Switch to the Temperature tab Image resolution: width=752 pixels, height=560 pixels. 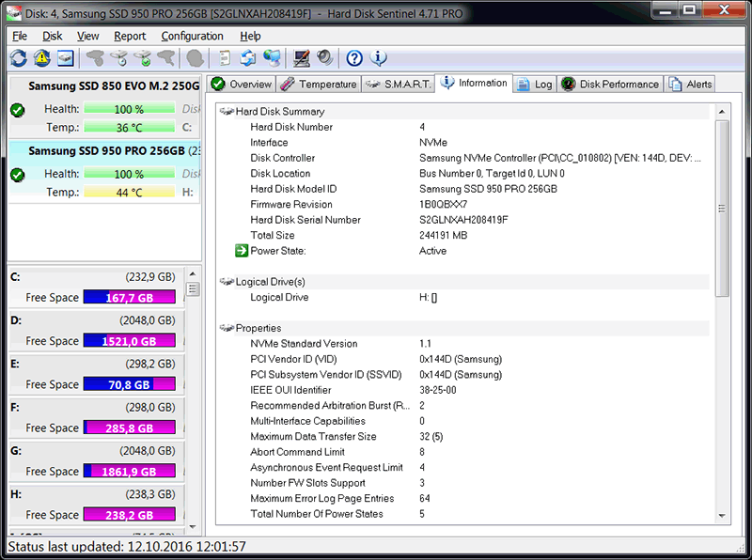click(x=319, y=84)
